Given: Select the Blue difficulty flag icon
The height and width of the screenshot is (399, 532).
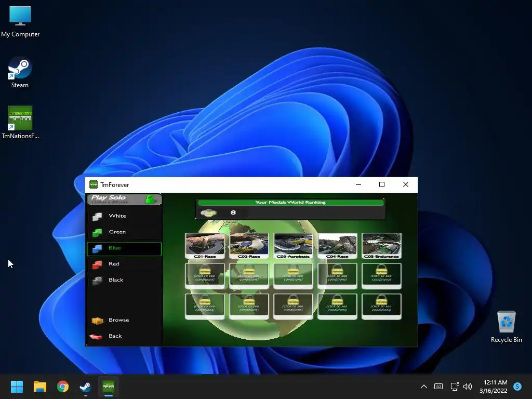Looking at the screenshot, I should coord(97,249).
